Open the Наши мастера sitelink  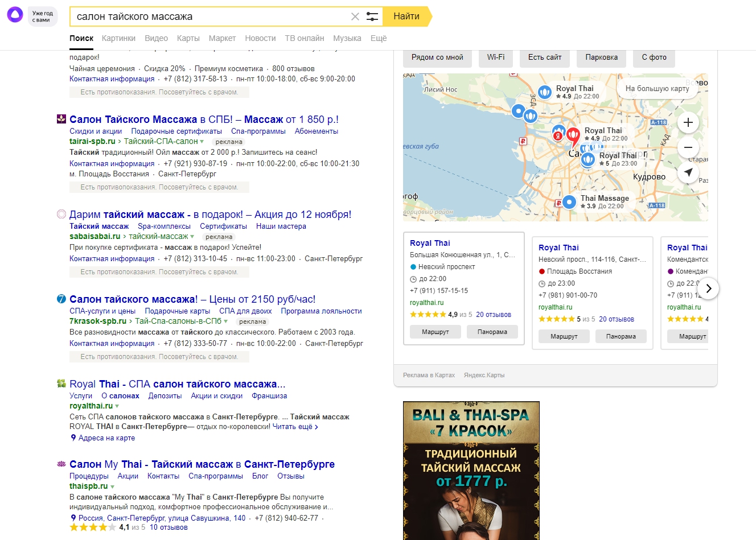[281, 226]
